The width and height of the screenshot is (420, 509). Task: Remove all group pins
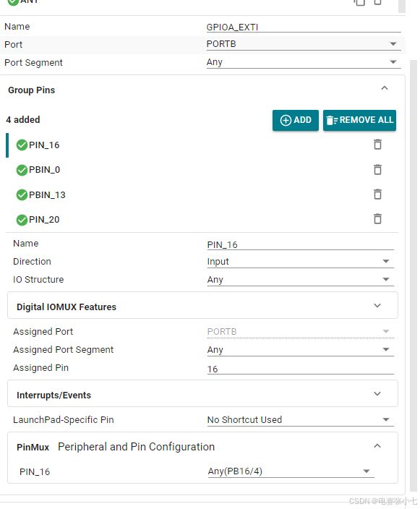click(x=359, y=120)
